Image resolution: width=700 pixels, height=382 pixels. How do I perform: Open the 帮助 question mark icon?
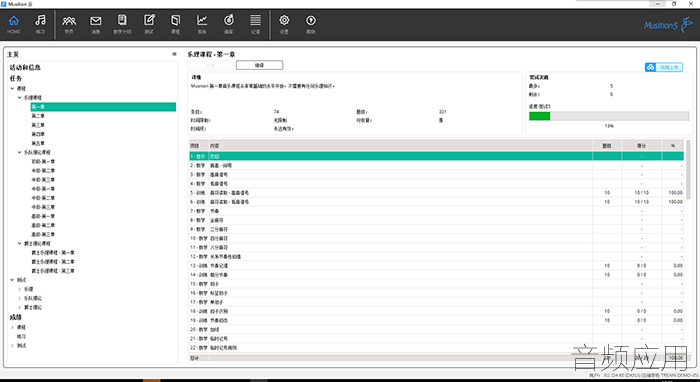pyautogui.click(x=311, y=25)
